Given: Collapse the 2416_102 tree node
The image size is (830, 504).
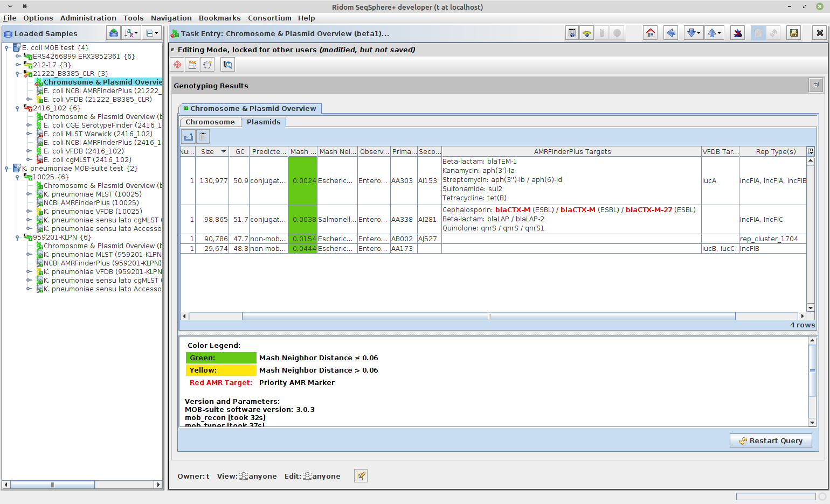Looking at the screenshot, I should (x=18, y=108).
